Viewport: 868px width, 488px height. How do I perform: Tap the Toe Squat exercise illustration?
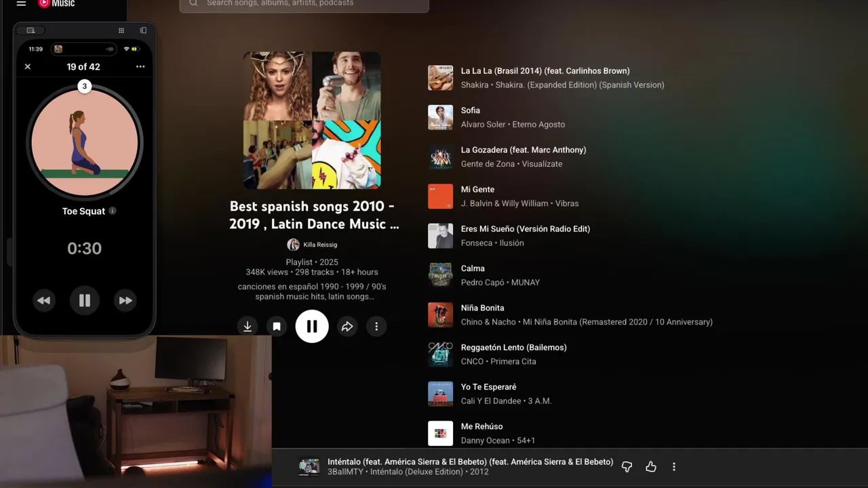pos(85,143)
